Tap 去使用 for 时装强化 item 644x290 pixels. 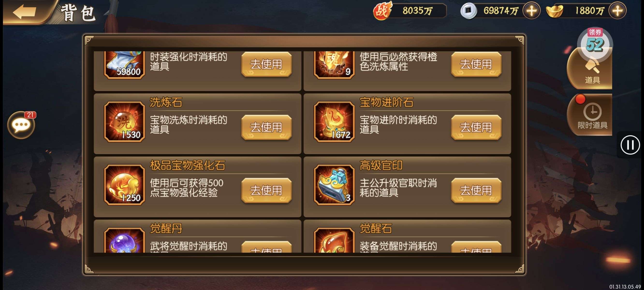266,64
